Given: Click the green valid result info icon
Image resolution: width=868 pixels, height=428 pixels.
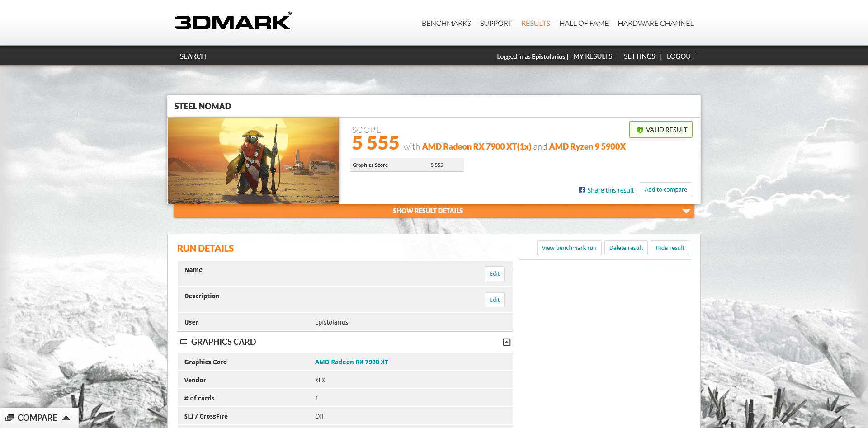Looking at the screenshot, I should [640, 130].
